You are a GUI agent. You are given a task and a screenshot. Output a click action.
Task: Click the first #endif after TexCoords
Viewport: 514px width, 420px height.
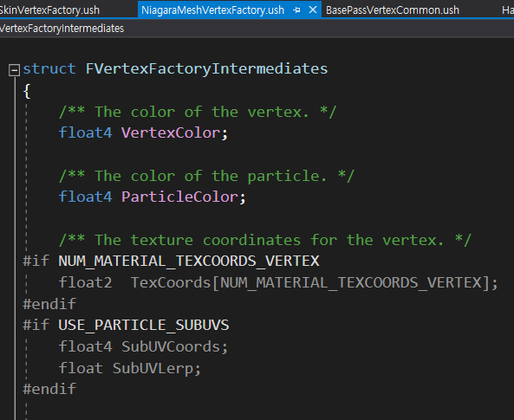(49, 304)
